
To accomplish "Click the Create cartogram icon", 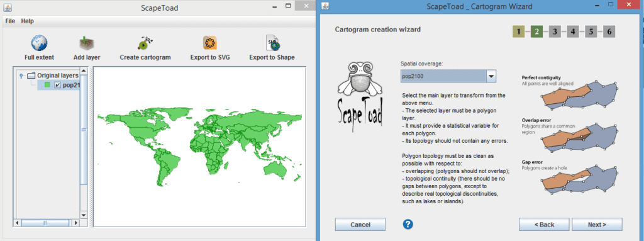I will pyautogui.click(x=145, y=43).
